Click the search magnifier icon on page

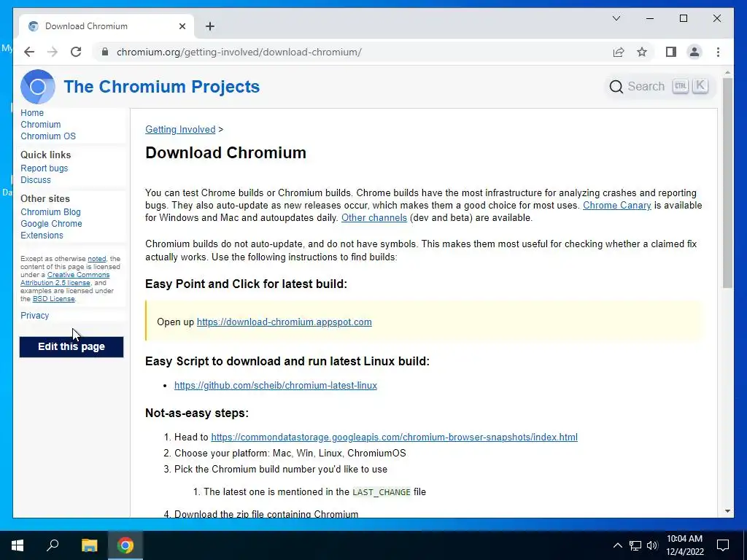(616, 87)
